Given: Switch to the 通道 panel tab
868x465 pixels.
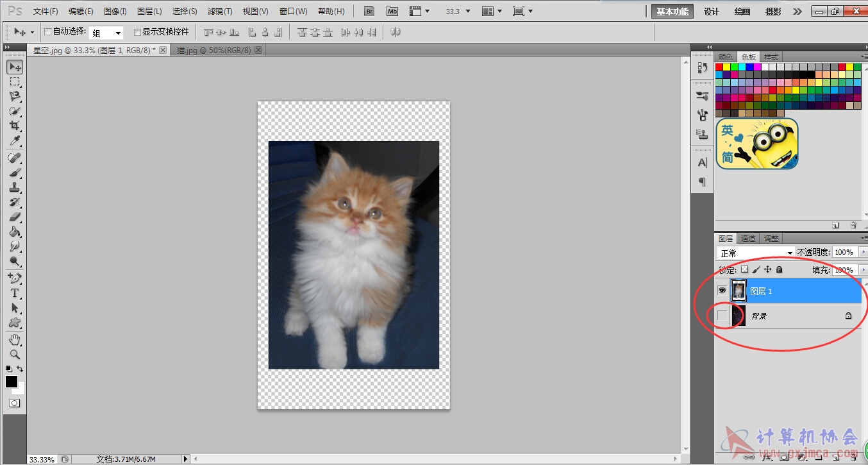Looking at the screenshot, I should point(748,239).
